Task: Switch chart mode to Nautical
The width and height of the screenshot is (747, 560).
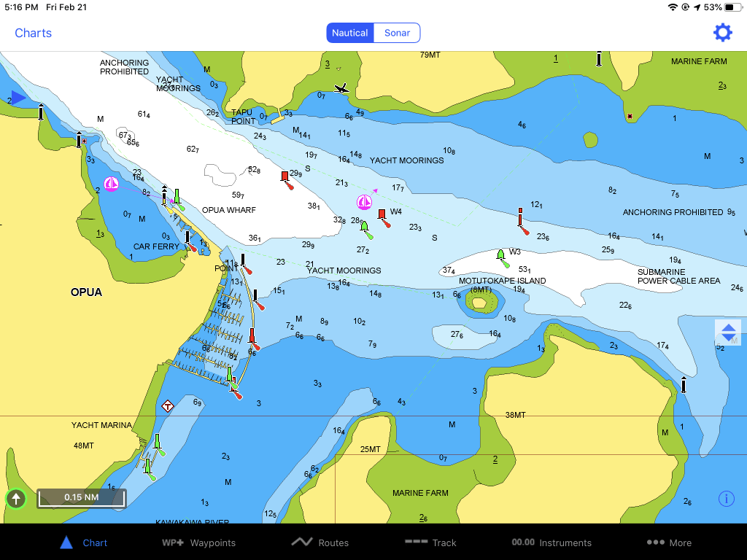Action: pos(349,33)
